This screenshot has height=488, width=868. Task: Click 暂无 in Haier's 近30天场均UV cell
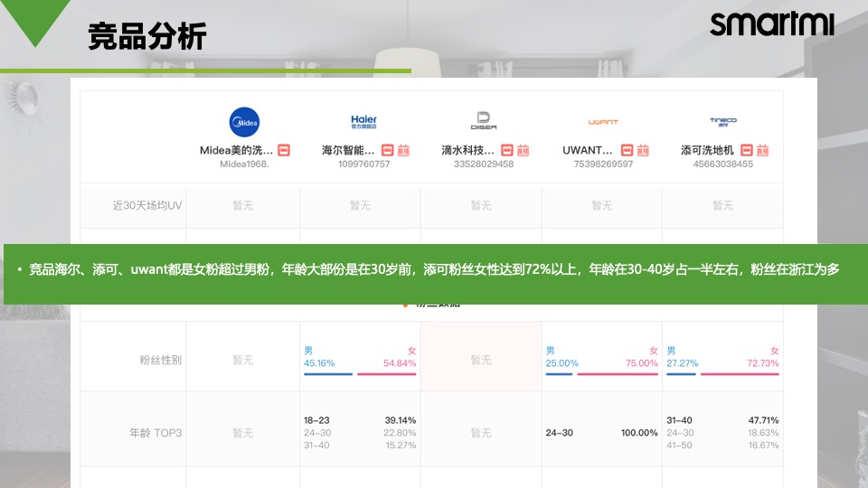click(361, 205)
